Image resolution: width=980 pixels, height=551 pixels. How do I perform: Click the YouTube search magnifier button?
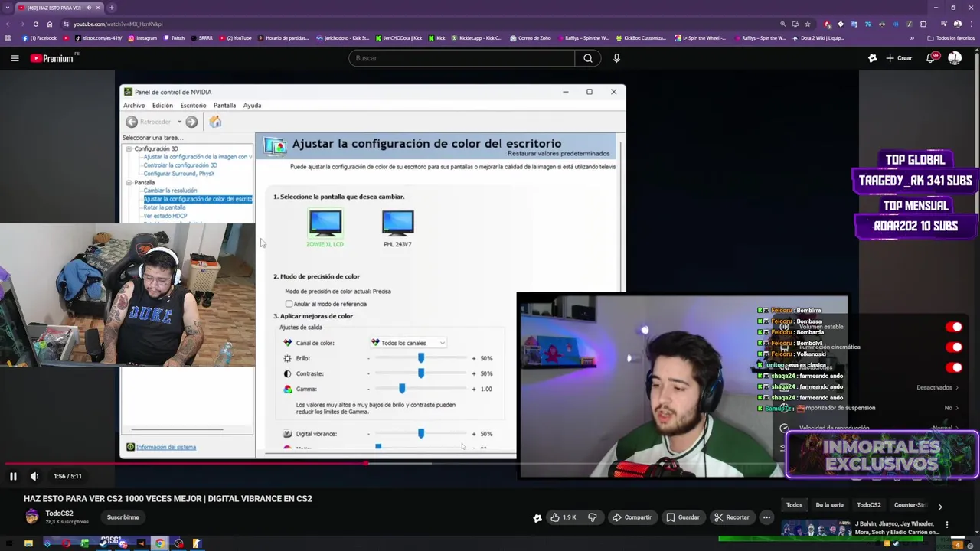(588, 58)
